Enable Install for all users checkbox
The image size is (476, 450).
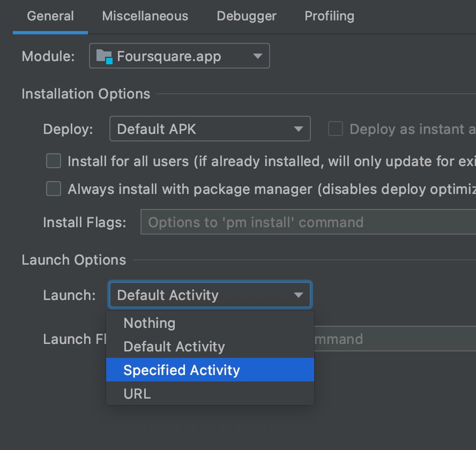pos(54,161)
